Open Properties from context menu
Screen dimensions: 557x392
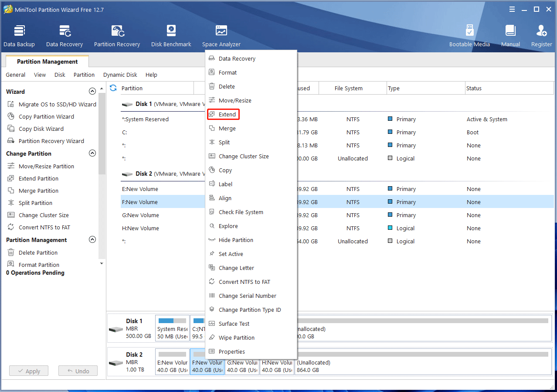pos(251,351)
